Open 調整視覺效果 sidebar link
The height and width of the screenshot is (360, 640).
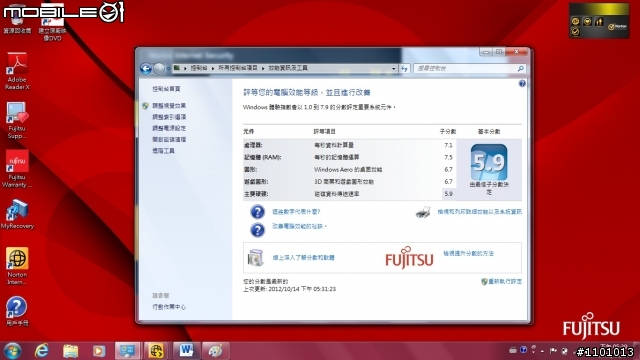pyautogui.click(x=169, y=106)
